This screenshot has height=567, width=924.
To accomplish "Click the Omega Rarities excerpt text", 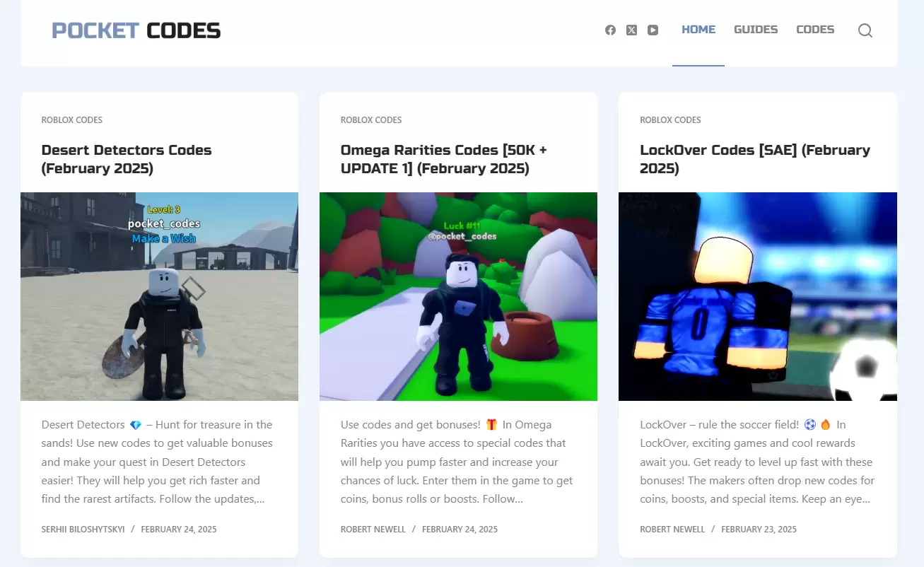I will 457,462.
